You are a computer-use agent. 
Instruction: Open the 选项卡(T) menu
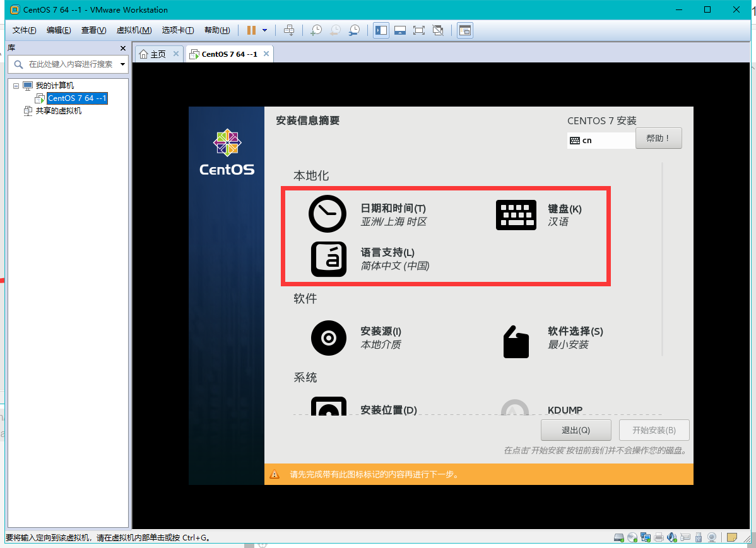(178, 30)
